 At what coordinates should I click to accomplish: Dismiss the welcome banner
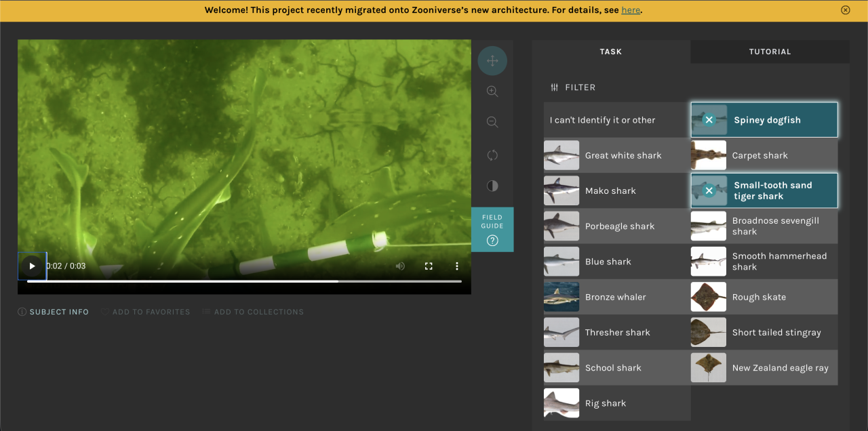click(845, 10)
